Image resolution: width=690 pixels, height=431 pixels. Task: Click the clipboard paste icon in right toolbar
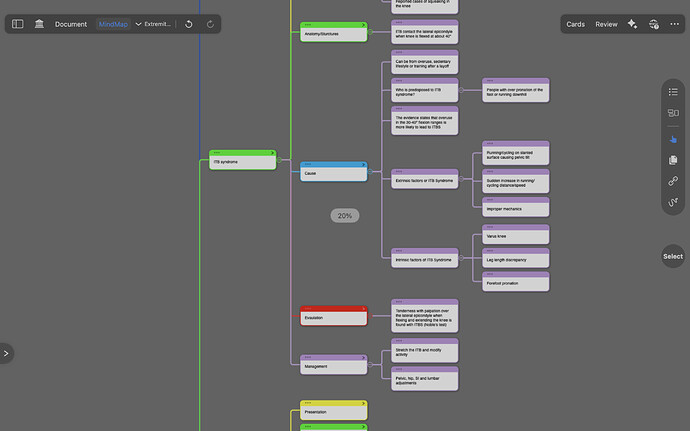pos(673,160)
